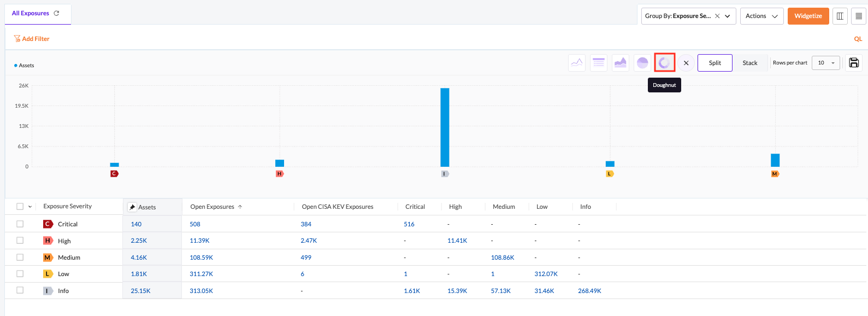Check the Low row checkbox

[20, 273]
